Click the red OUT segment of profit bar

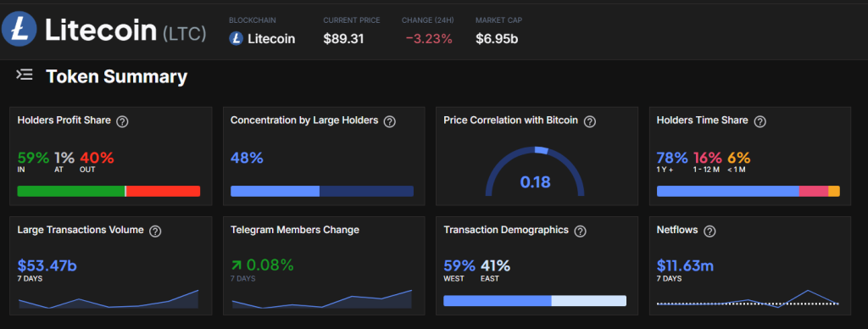point(164,191)
